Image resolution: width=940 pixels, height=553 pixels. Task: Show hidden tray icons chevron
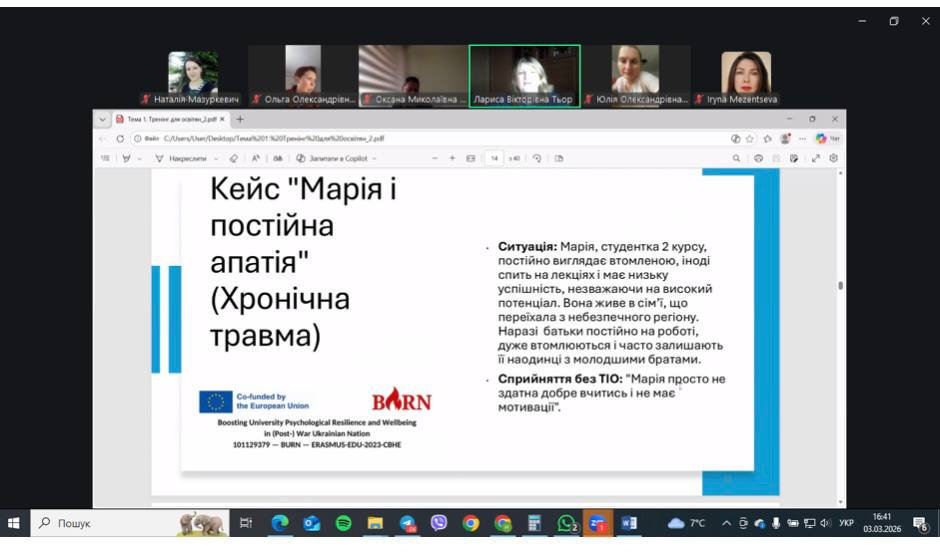click(726, 523)
